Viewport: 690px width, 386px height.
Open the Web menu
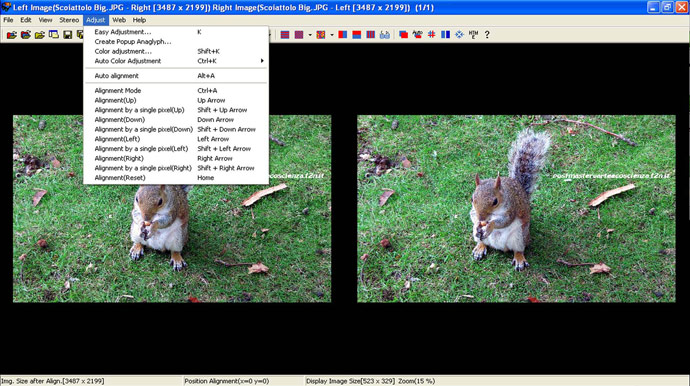point(119,20)
